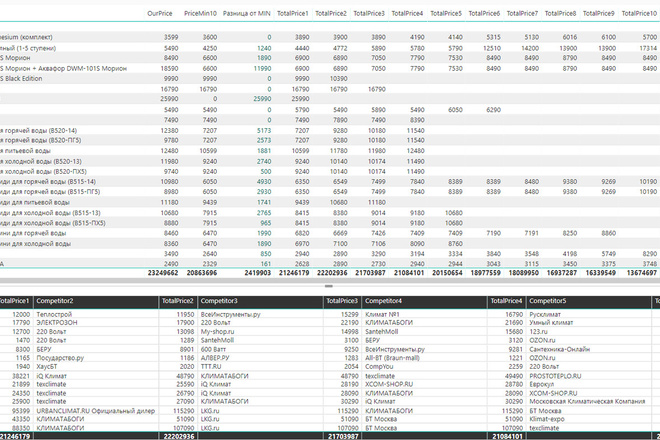Select competitor cell 'Русклимат'
Image resolution: width=660 pixels, height=440 pixels.
tap(545, 314)
